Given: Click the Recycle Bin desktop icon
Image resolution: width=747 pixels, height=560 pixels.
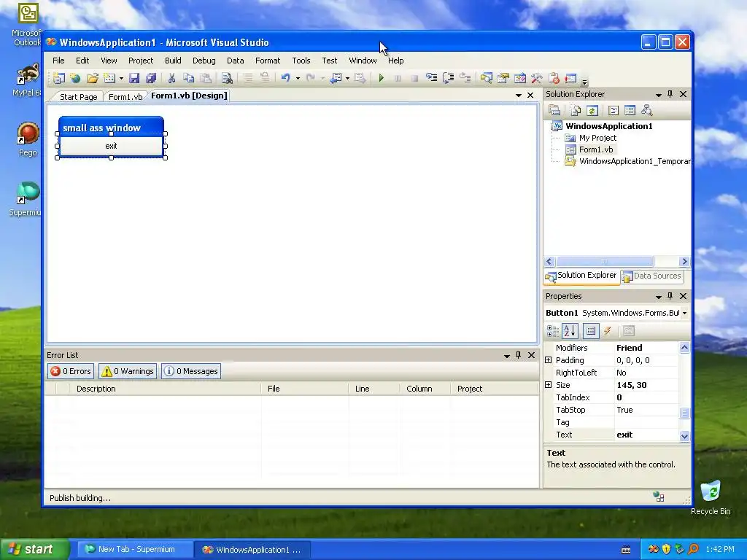Looking at the screenshot, I should click(711, 498).
